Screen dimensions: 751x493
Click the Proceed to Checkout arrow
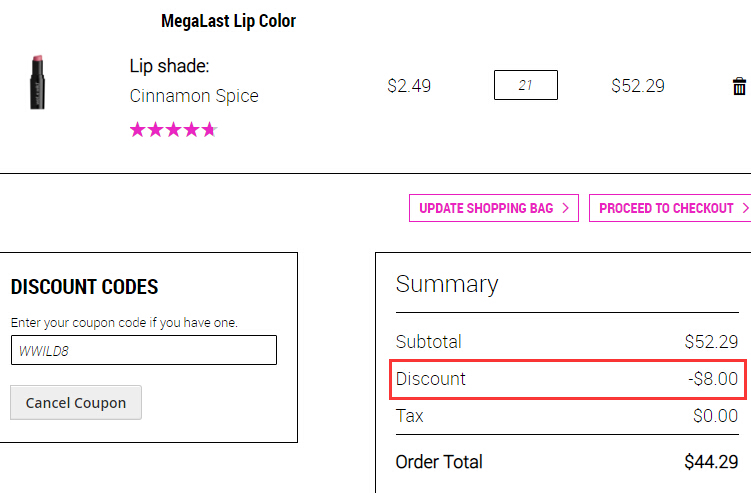(x=745, y=208)
